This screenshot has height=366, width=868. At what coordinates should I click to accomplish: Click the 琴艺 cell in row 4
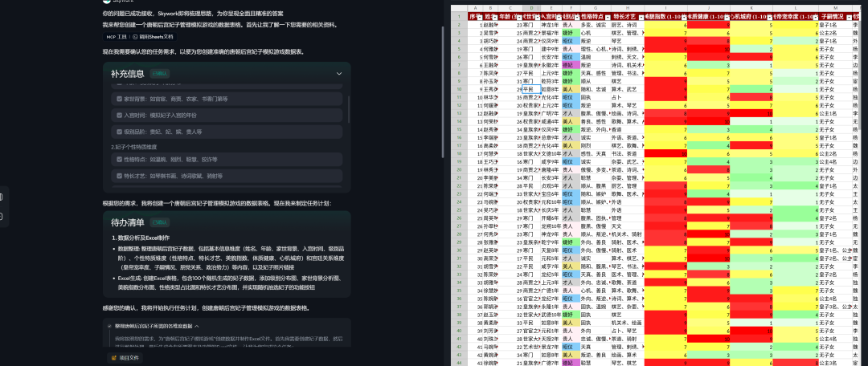627,41
